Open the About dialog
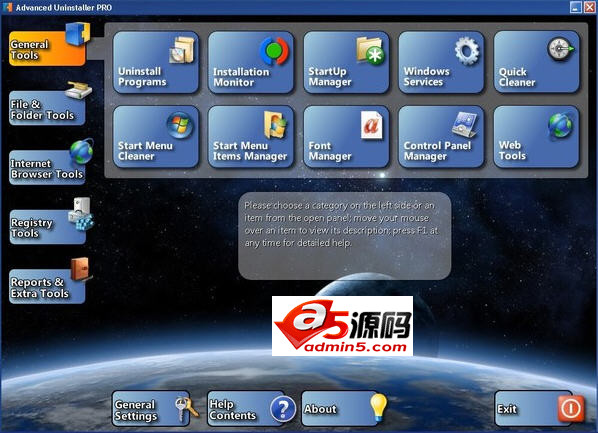Viewport: 598px width, 433px height. click(340, 409)
